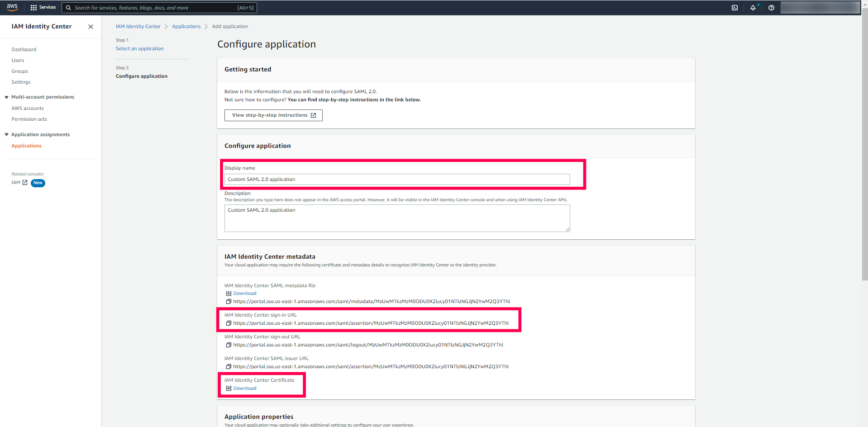868x427 pixels.
Task: Click the IAM Identity Center breadcrumb
Action: coord(138,27)
